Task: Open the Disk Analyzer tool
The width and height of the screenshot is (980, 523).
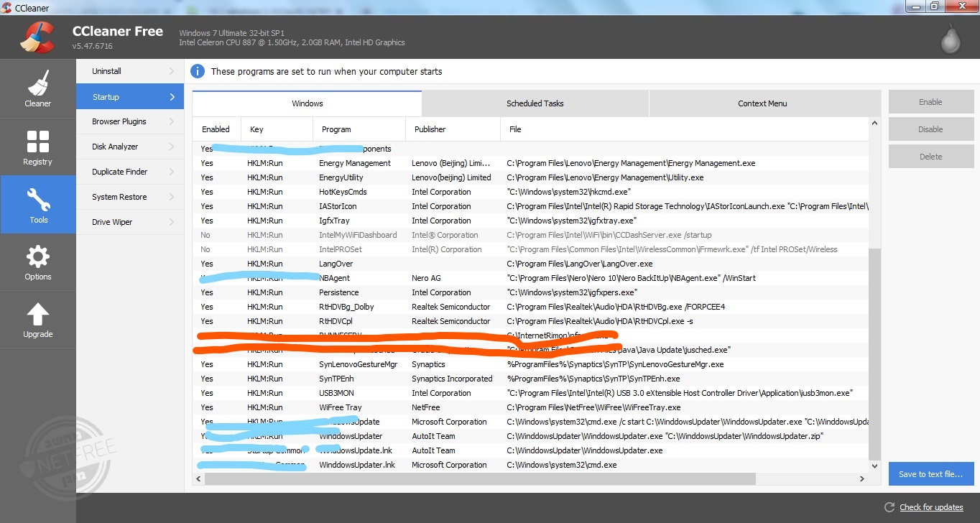Action: click(x=130, y=147)
